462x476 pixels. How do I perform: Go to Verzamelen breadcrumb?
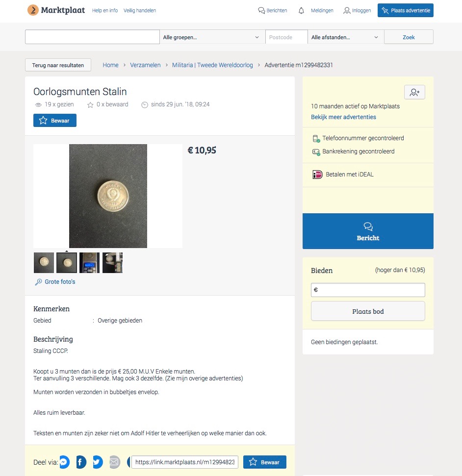145,65
